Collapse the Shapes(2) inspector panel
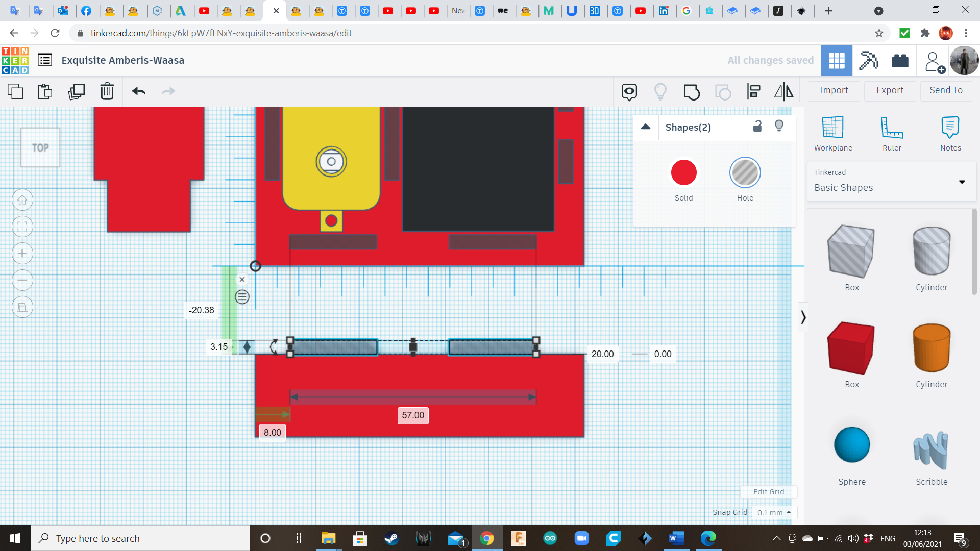980x551 pixels. pos(646,127)
